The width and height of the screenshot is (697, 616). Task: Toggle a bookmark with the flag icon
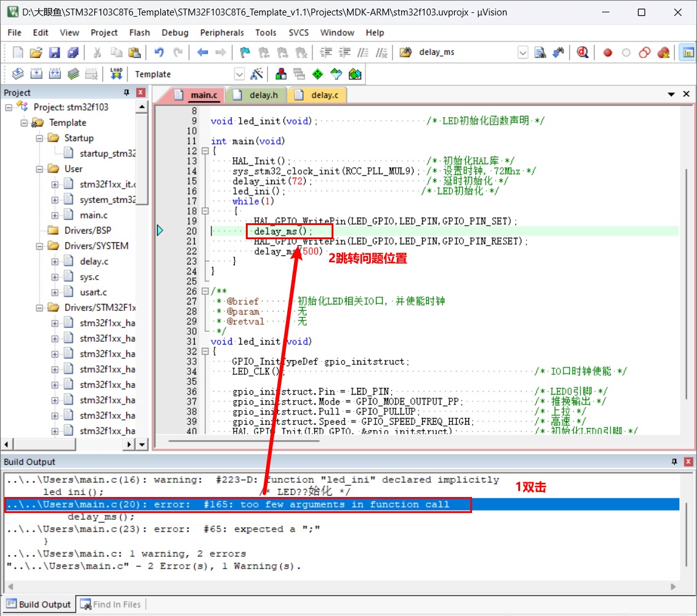pos(245,52)
